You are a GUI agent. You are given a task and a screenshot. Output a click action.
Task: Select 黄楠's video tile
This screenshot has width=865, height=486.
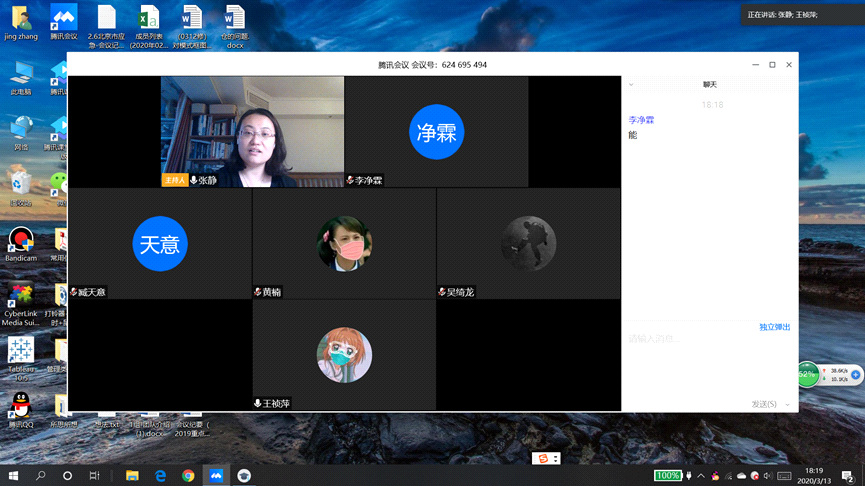click(344, 243)
